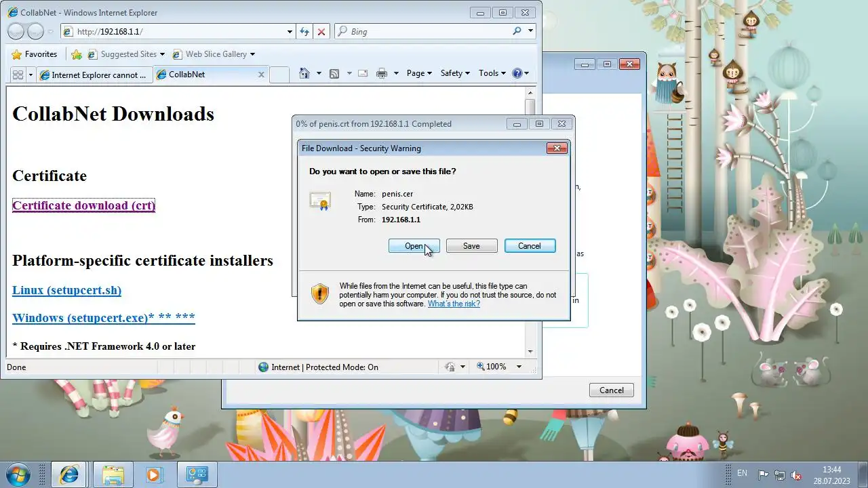868x488 pixels.
Task: Click 'Internet | Protected Mode: On' status text
Action: [x=325, y=367]
